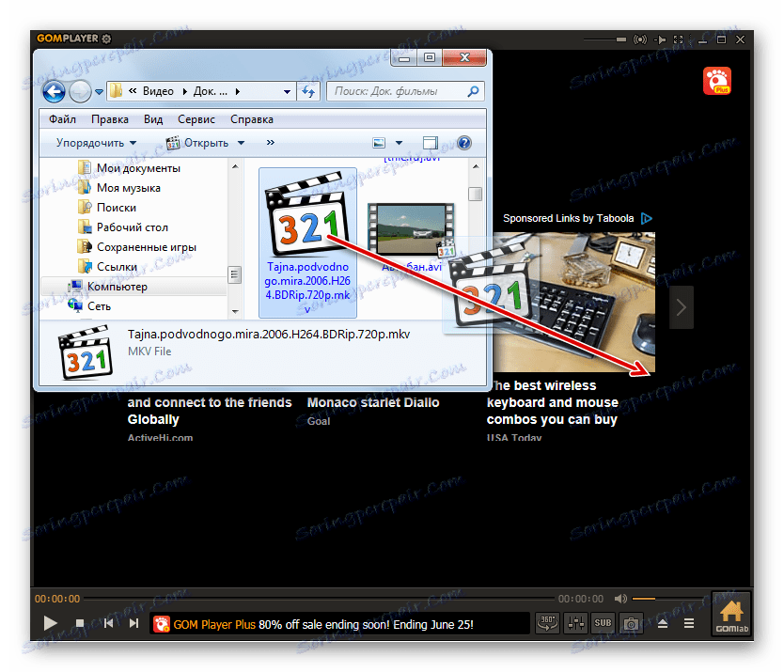This screenshot has width=784, height=672.
Task: Click the GOM Player Plus red paw icon
Action: coord(716,81)
